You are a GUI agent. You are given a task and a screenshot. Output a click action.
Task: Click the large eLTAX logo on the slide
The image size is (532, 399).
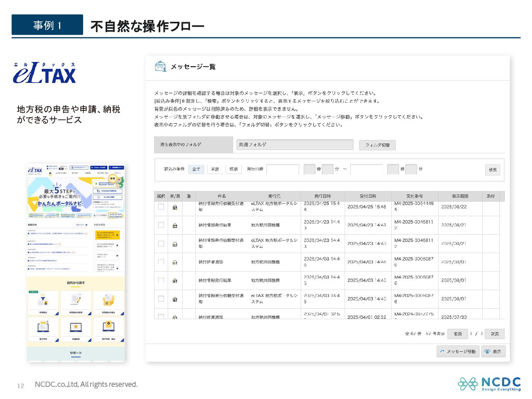click(44, 72)
